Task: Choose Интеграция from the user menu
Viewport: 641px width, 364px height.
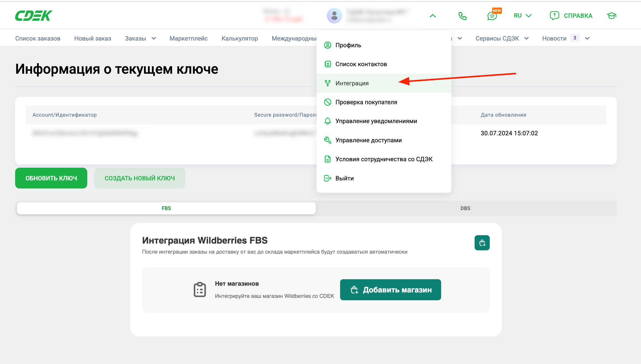Action: tap(352, 83)
